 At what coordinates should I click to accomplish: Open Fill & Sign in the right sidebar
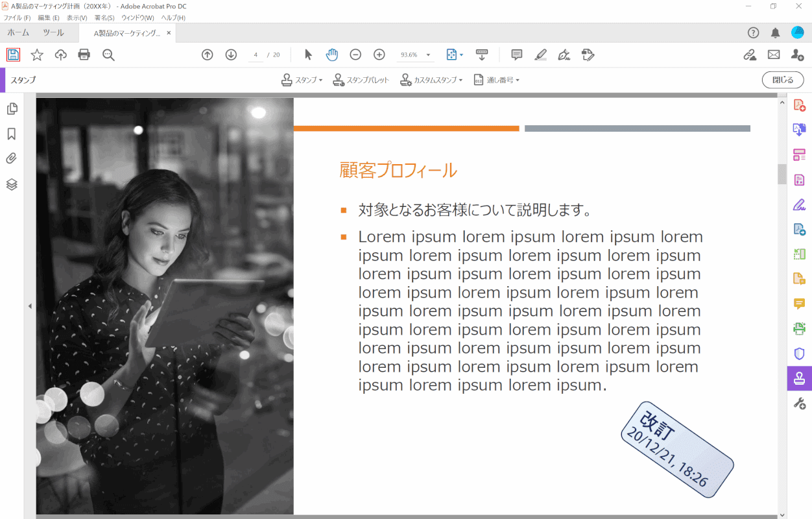(x=799, y=205)
